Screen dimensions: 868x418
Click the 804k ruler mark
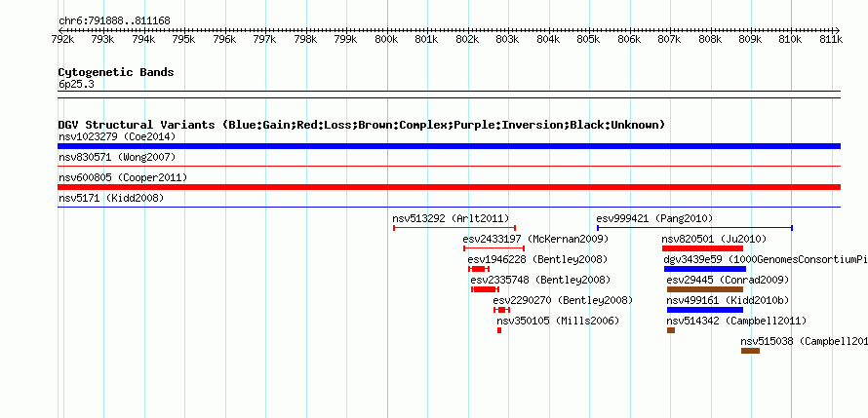(547, 39)
